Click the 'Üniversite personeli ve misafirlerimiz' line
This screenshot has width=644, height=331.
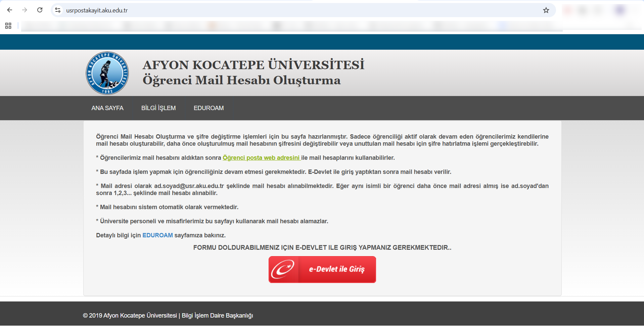click(212, 221)
